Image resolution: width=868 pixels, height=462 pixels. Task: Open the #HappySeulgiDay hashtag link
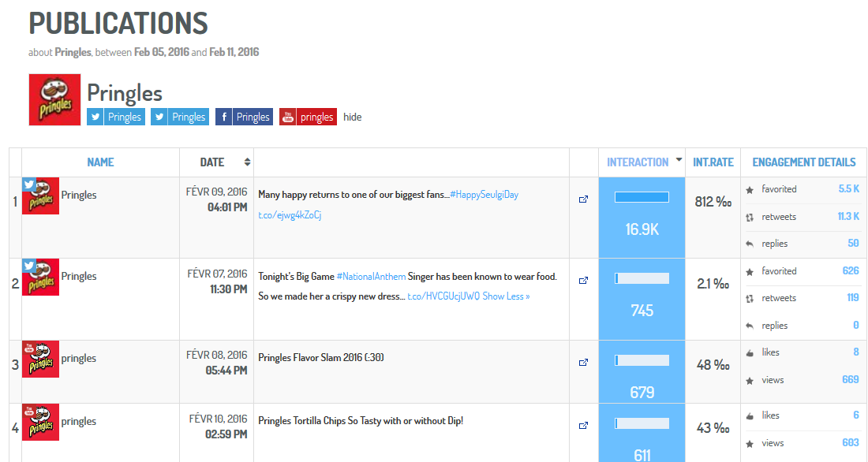coord(484,195)
